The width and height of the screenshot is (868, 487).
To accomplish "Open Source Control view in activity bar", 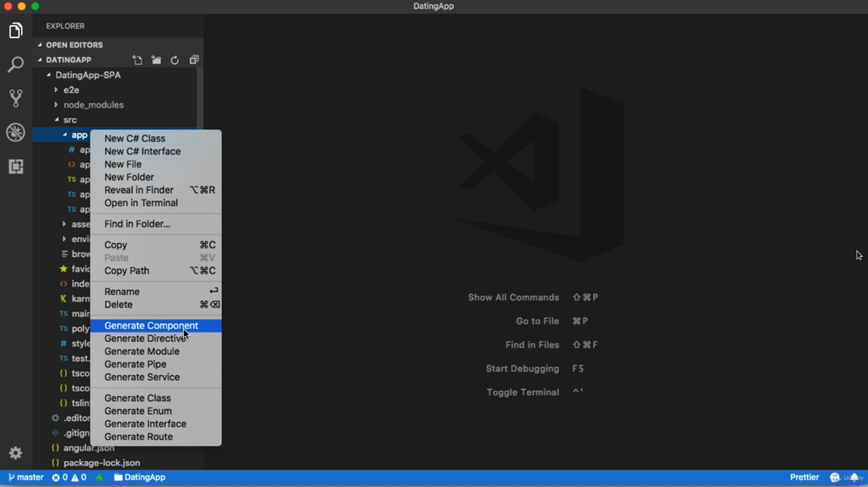I will tap(16, 98).
